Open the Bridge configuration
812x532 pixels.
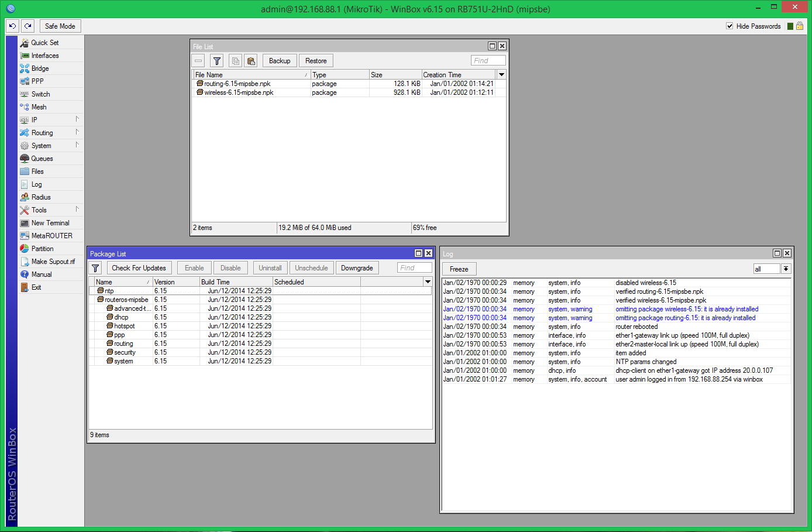point(39,68)
